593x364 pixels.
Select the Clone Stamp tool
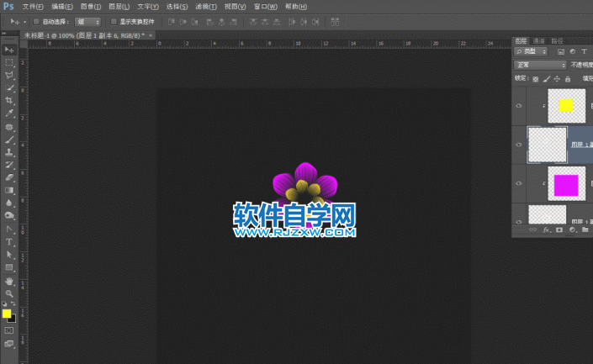click(9, 152)
